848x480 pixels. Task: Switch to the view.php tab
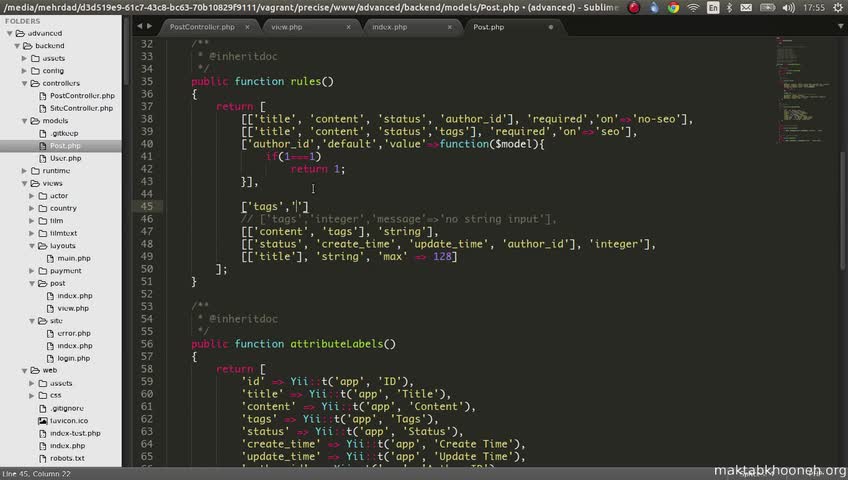pos(286,27)
